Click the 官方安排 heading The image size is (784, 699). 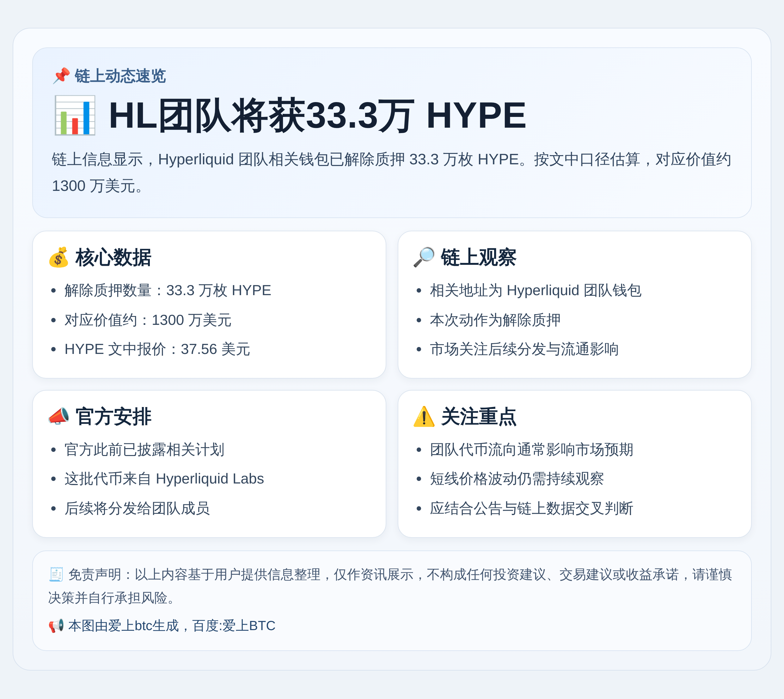point(113,417)
